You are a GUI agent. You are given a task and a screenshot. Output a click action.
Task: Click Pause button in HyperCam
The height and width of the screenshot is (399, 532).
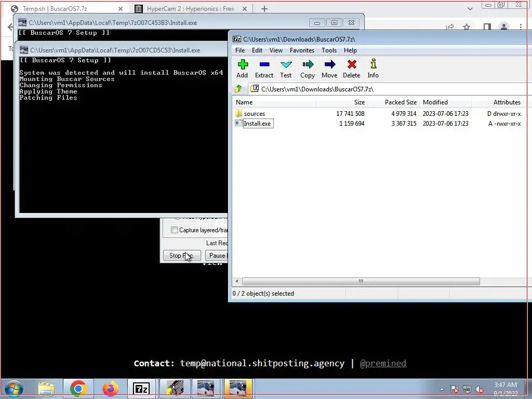(217, 256)
